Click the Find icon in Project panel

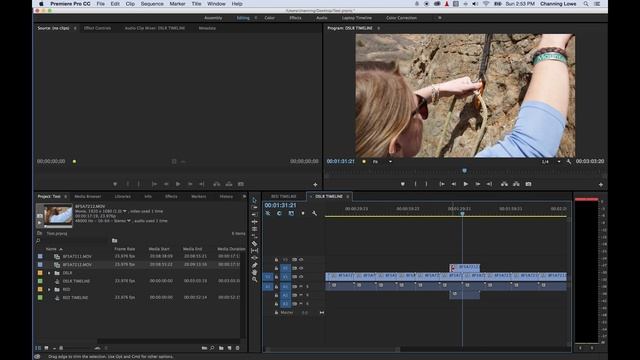212,348
